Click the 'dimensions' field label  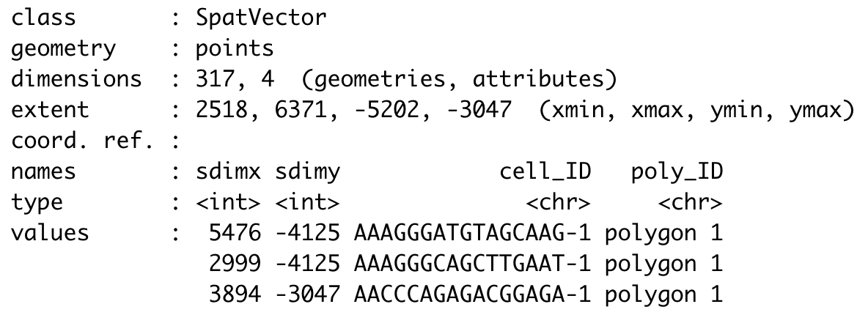[76, 80]
